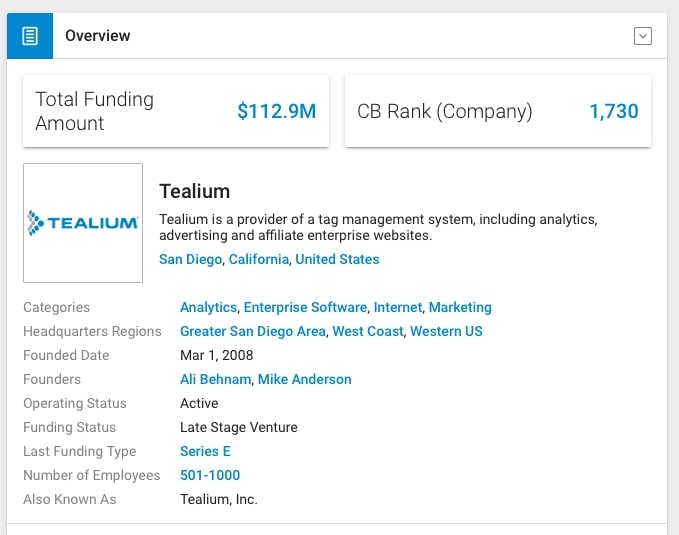Open the San Diego location link

click(191, 259)
